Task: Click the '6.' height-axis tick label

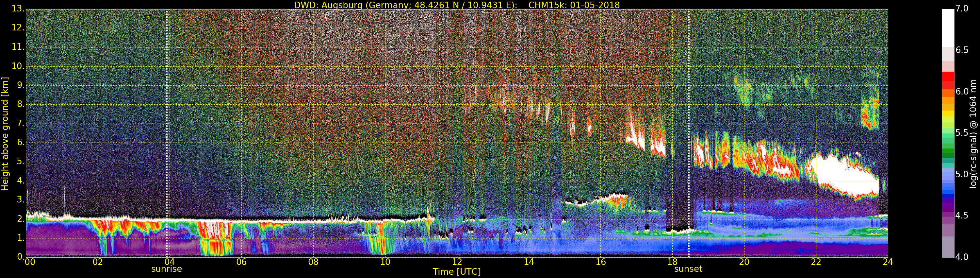Action: pos(21,142)
